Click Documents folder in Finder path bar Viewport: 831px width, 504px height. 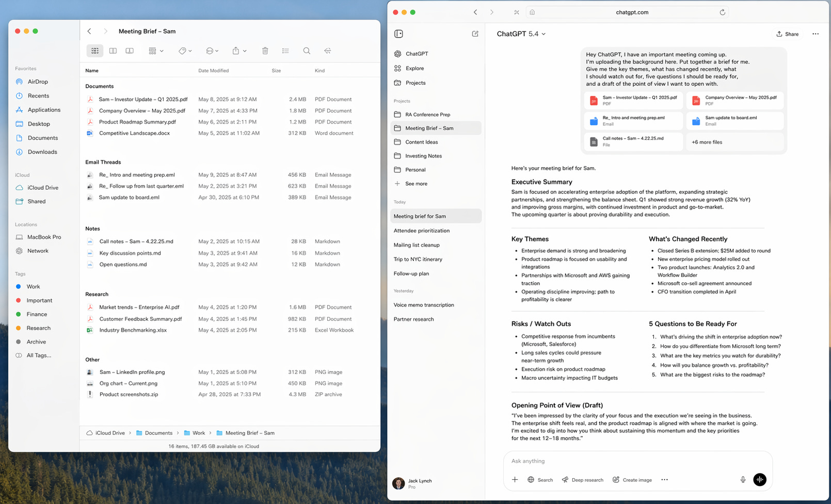click(x=154, y=433)
